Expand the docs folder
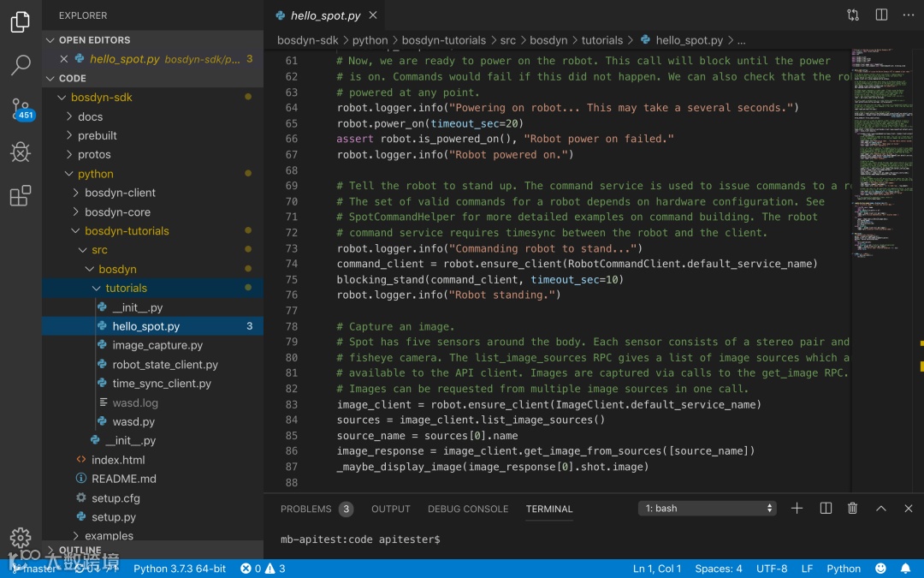The height and width of the screenshot is (578, 924). (x=90, y=116)
